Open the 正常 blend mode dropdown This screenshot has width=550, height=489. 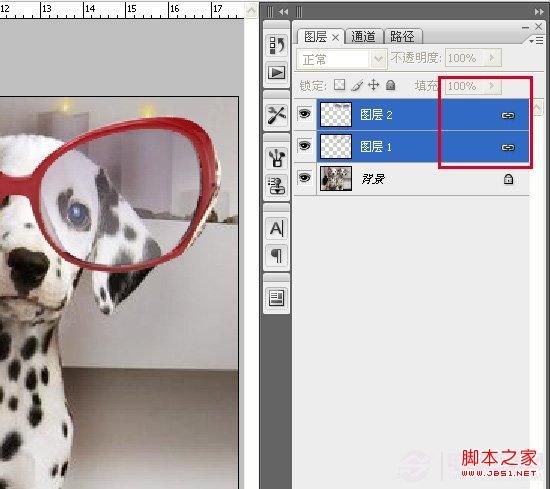342,59
